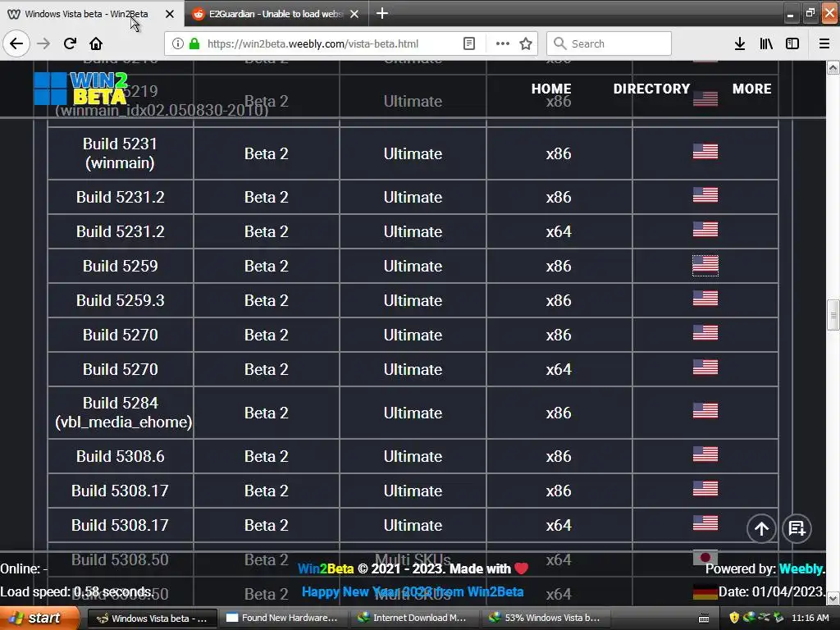
Task: Switch to the E2Guardian tab
Action: tap(276, 14)
